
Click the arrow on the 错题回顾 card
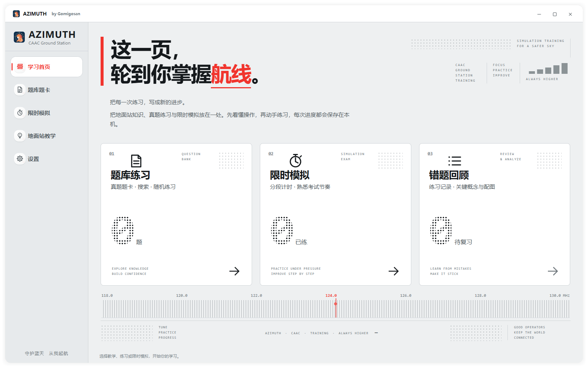tap(553, 271)
